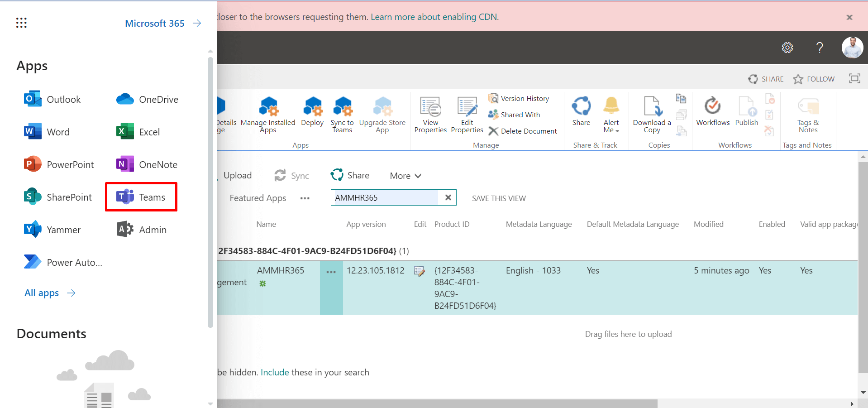Follow this site with the star button

(x=814, y=79)
